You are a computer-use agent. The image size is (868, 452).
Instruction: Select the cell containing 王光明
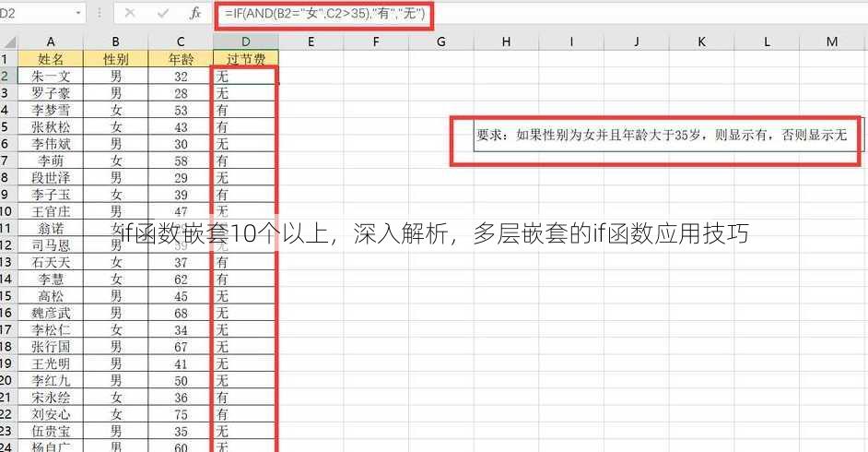tap(51, 363)
